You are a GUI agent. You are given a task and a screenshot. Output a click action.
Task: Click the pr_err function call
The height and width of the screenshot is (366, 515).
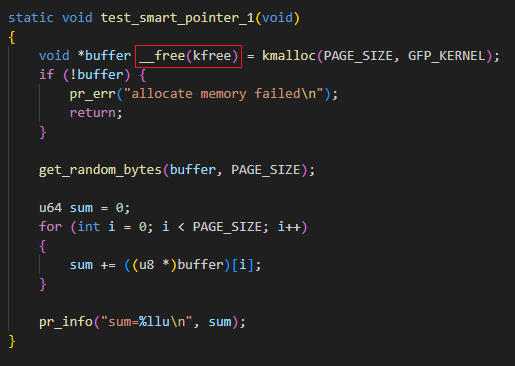point(93,94)
